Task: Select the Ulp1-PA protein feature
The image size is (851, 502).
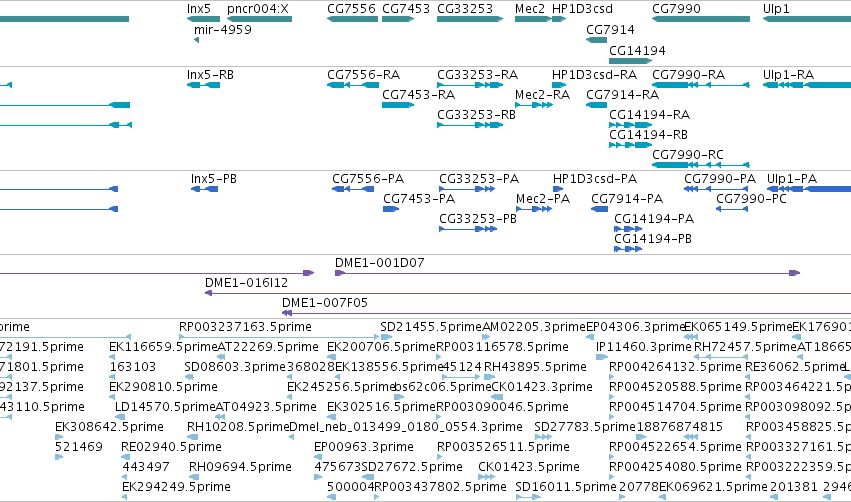Action: (809, 189)
